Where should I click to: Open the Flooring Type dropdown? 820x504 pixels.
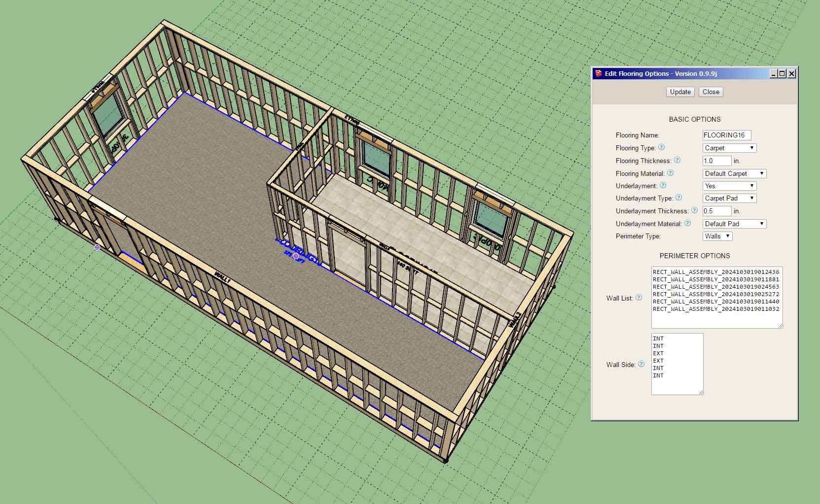[x=730, y=148]
